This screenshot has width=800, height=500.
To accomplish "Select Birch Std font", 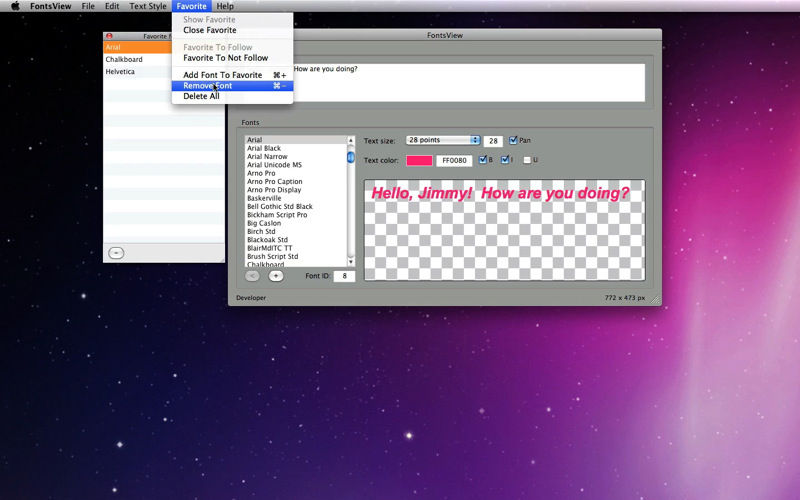I will pos(296,232).
